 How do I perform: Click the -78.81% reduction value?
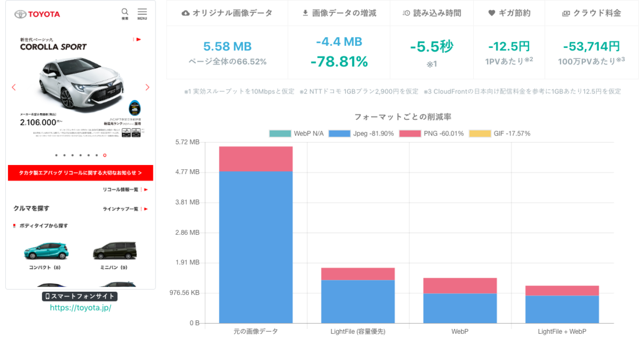339,62
